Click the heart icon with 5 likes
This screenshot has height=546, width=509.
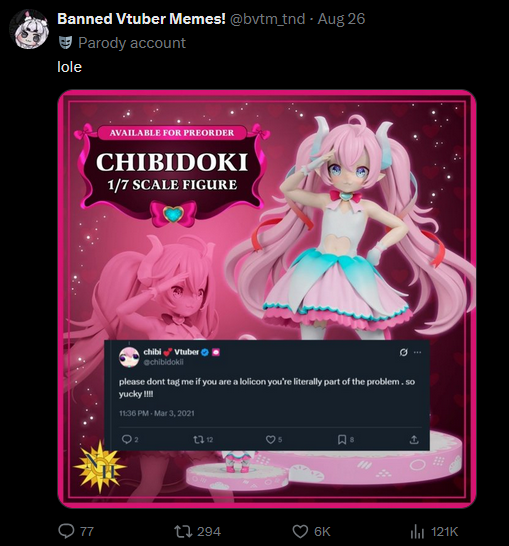click(271, 439)
